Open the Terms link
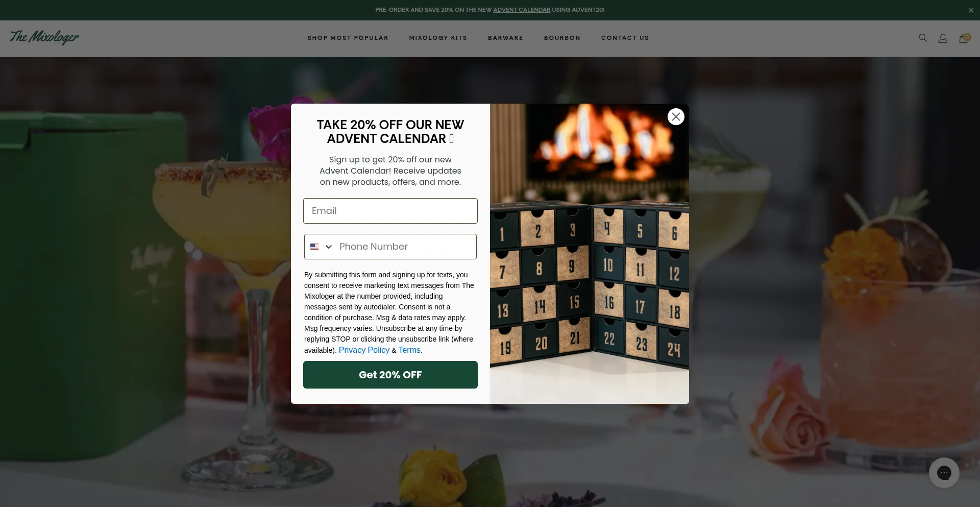 click(409, 350)
